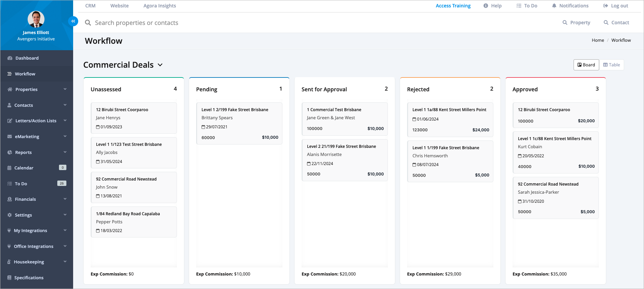Switch to the Board view
The image size is (644, 289).
586,65
